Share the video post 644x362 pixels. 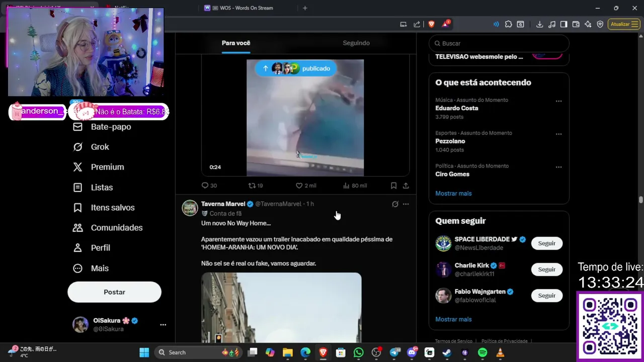(406, 186)
